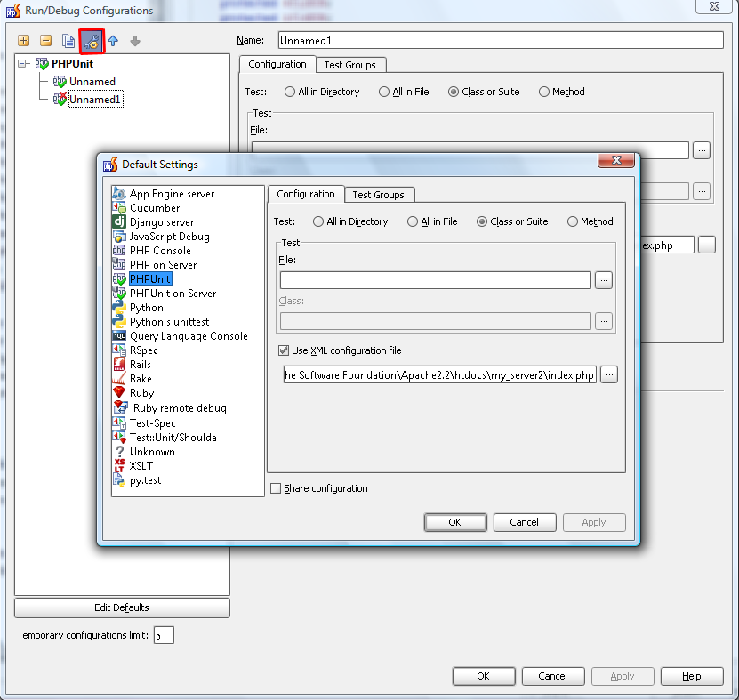
Task: Move configuration up arrow icon
Action: [113, 41]
